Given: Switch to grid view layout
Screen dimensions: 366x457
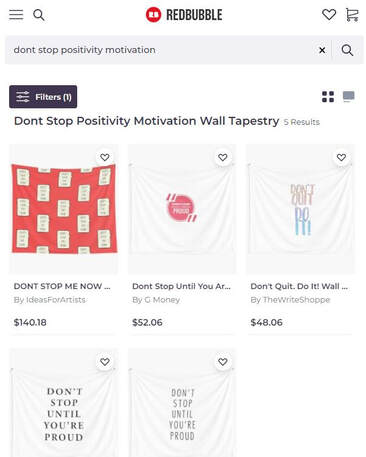Looking at the screenshot, I should coord(328,97).
